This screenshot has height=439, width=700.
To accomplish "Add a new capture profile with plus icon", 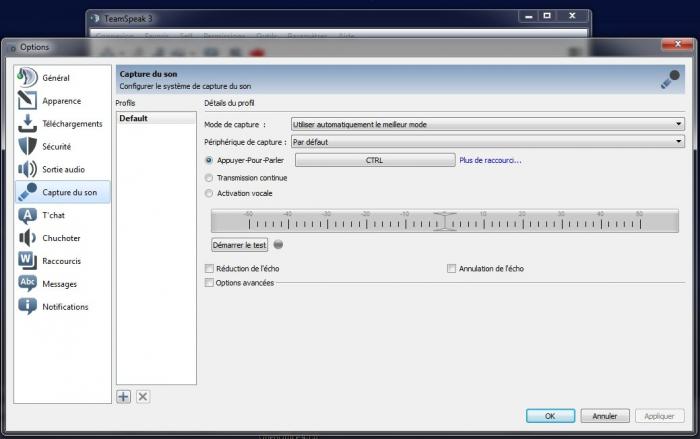I will click(124, 397).
